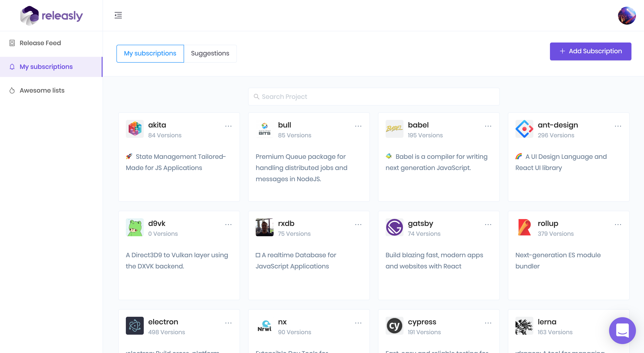Open Awesome lists in sidebar

tap(51, 90)
